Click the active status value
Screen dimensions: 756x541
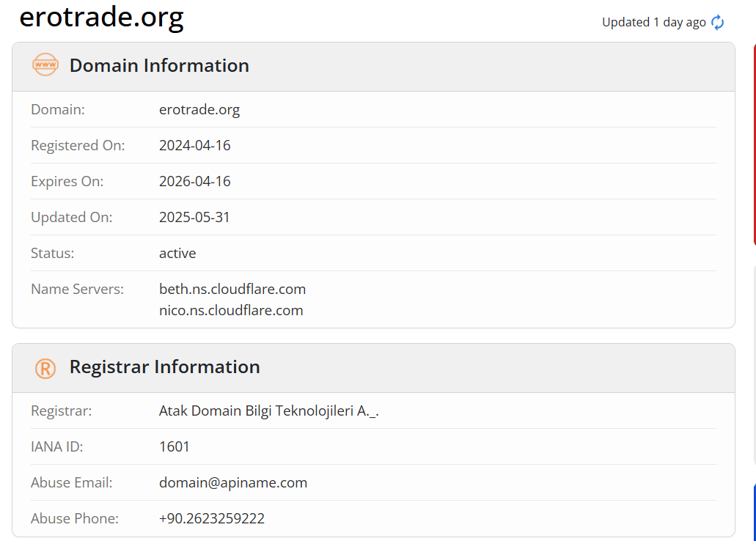[x=177, y=253]
